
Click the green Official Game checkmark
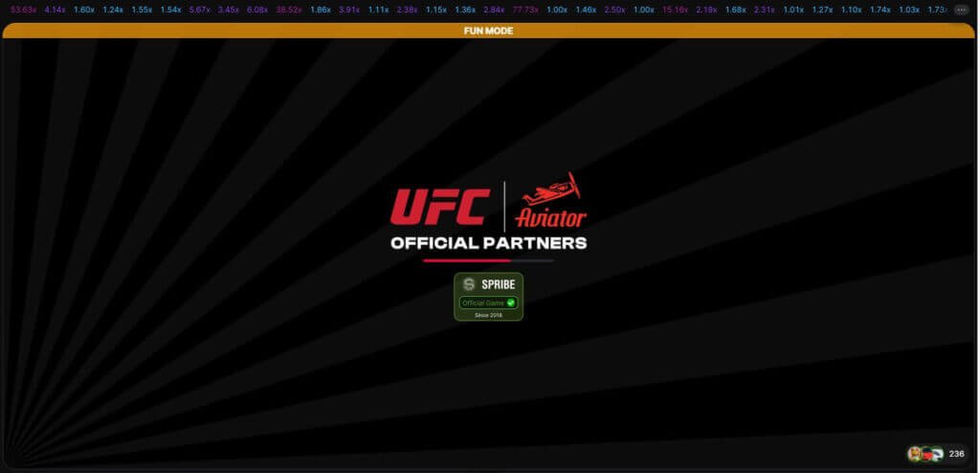[511, 303]
